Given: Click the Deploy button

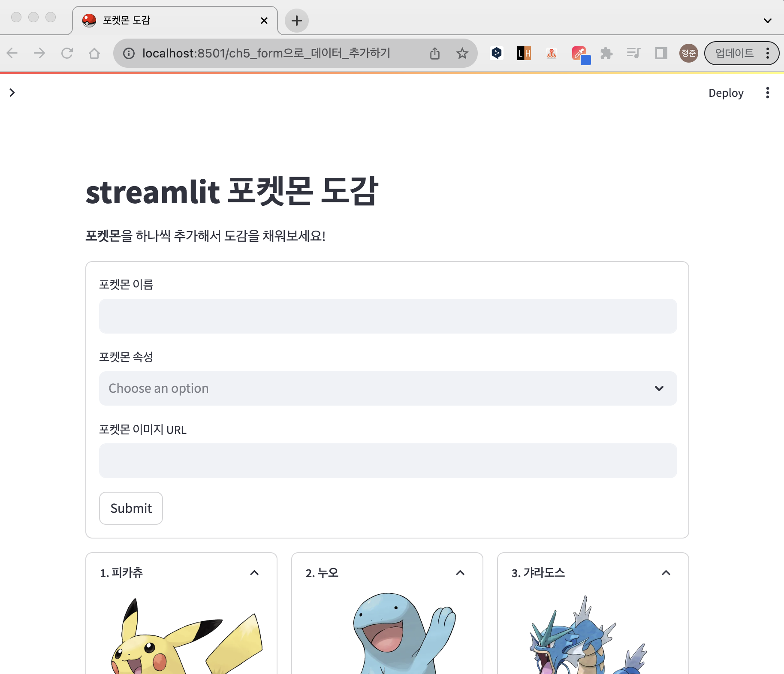Looking at the screenshot, I should coord(726,93).
